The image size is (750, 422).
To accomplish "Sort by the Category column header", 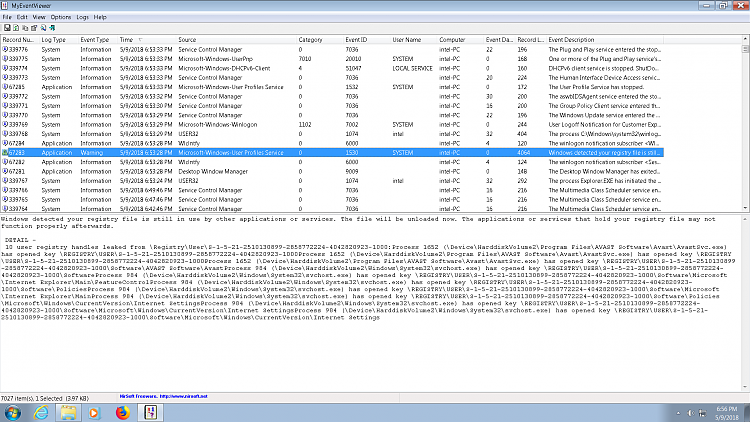I will (x=320, y=40).
